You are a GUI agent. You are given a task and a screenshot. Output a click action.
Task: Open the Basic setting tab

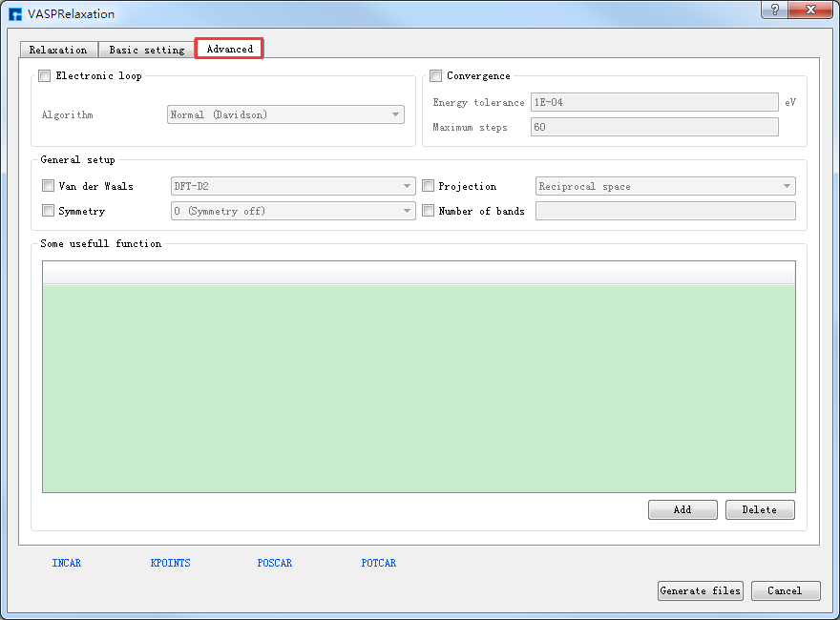click(x=146, y=50)
